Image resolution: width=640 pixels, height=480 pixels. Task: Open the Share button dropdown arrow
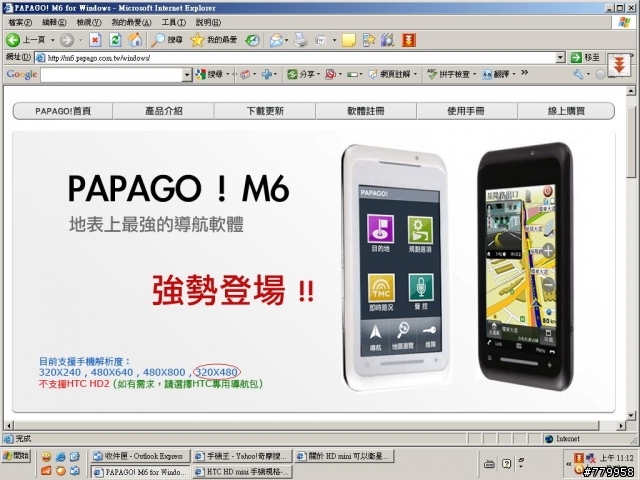(318, 74)
